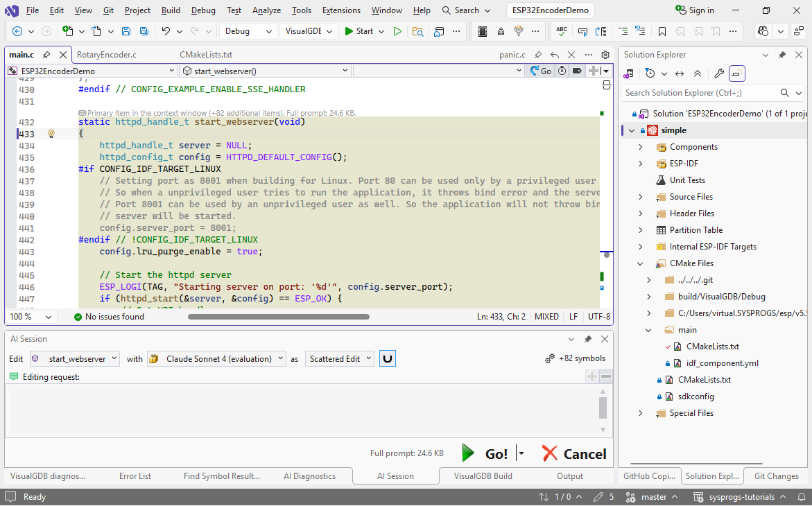The image size is (812, 506).
Task: Click the Save All toolbar icon
Action: tap(144, 31)
